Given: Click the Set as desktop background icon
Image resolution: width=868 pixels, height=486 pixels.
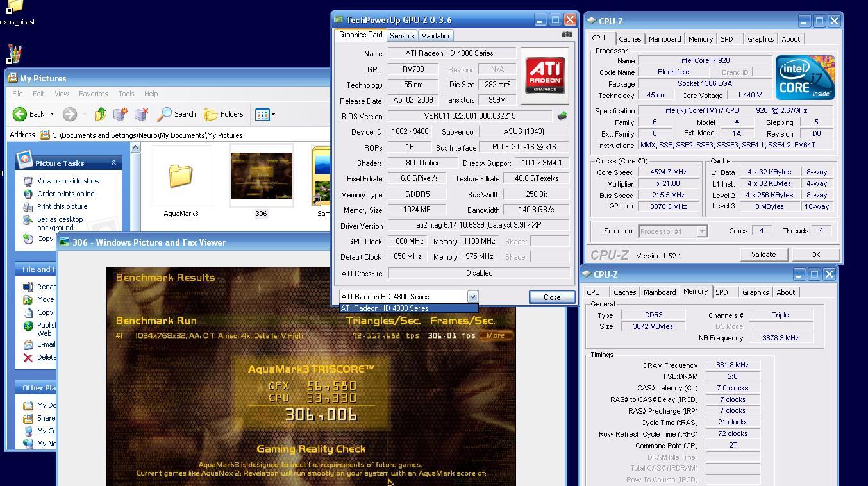Looking at the screenshot, I should pos(28,220).
